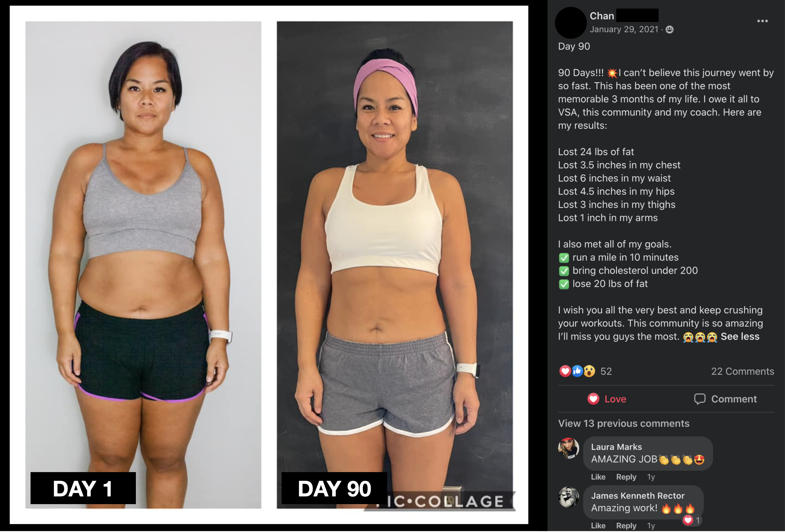Open the three-dots post options menu
785x532 pixels.
click(762, 21)
